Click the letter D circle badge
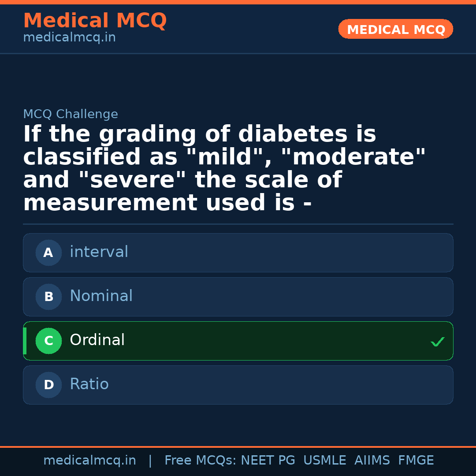This screenshot has height=476, width=476. tap(48, 385)
